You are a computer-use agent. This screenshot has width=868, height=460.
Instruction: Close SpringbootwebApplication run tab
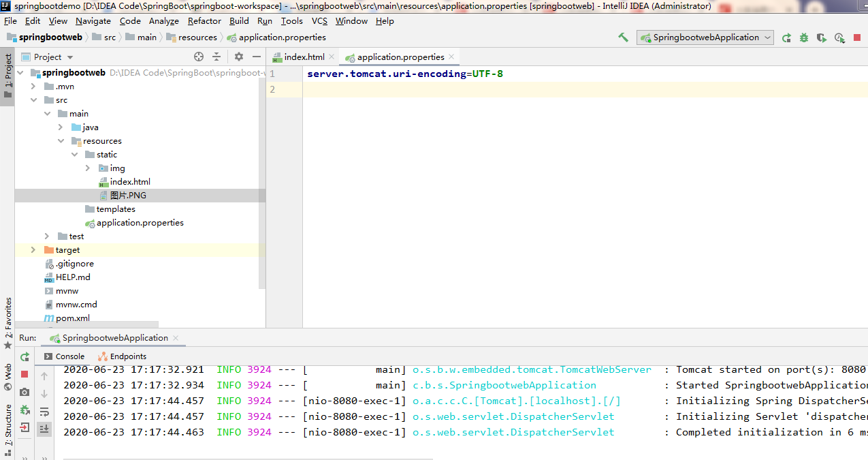pyautogui.click(x=176, y=338)
